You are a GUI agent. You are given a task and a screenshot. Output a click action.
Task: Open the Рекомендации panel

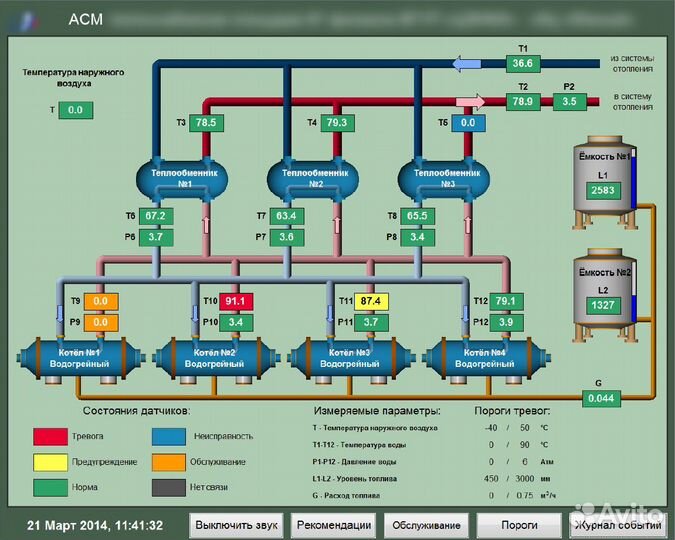(x=334, y=525)
